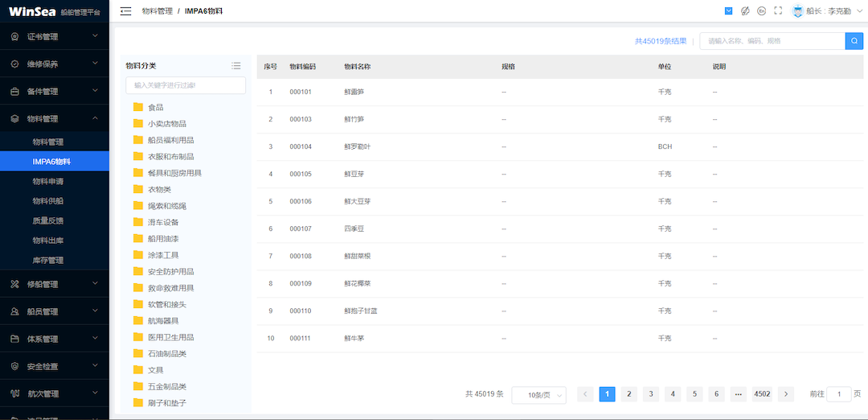The height and width of the screenshot is (420, 868).
Task: Collapse the 物料管理 menu chevron
Action: tap(95, 118)
